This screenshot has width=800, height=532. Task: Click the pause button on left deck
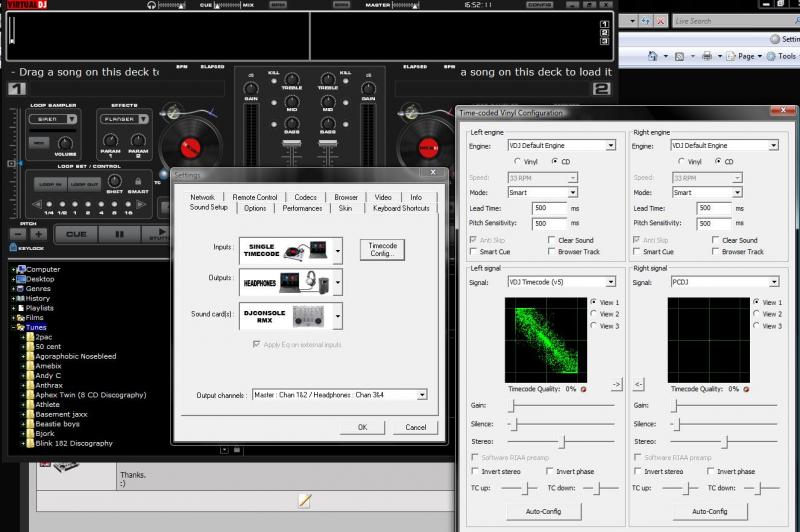point(119,234)
